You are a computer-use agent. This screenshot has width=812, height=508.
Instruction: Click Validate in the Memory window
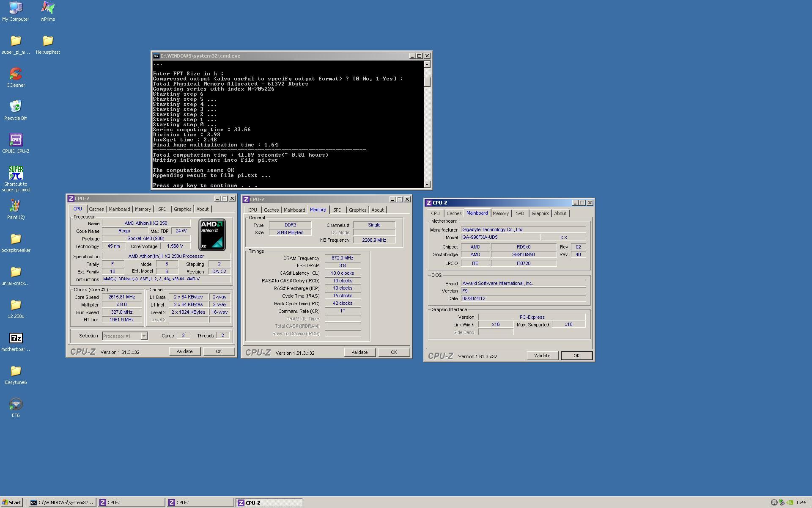tap(359, 352)
